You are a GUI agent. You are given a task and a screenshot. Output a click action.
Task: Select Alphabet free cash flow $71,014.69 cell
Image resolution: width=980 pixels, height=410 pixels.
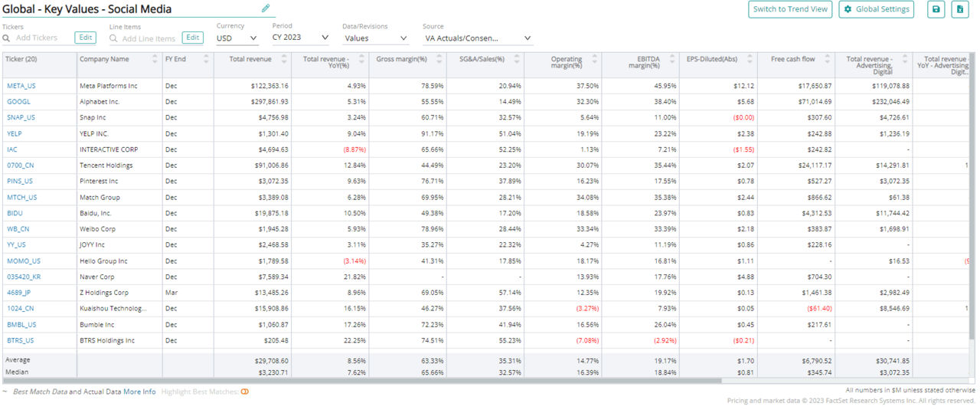coord(796,101)
